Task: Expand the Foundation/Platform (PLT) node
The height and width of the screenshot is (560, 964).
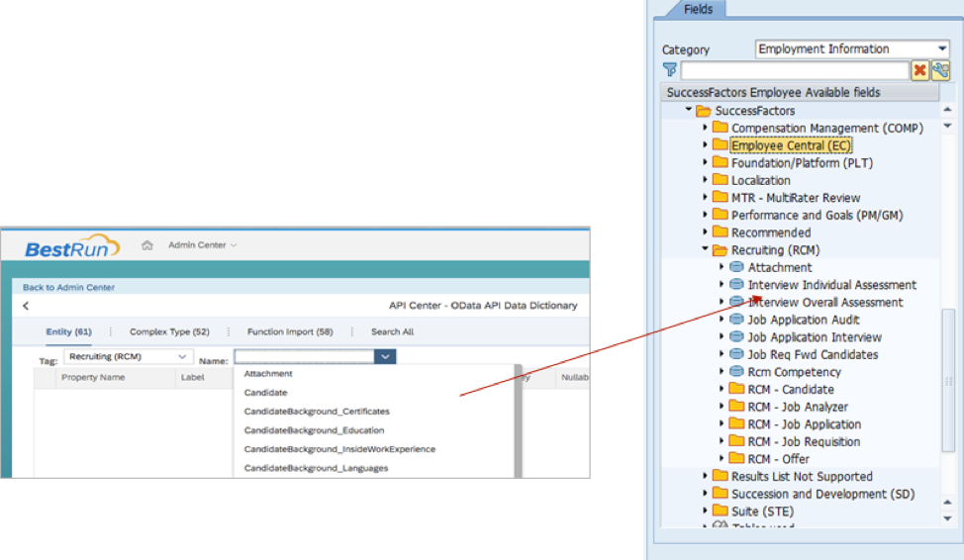Action: pyautogui.click(x=705, y=162)
